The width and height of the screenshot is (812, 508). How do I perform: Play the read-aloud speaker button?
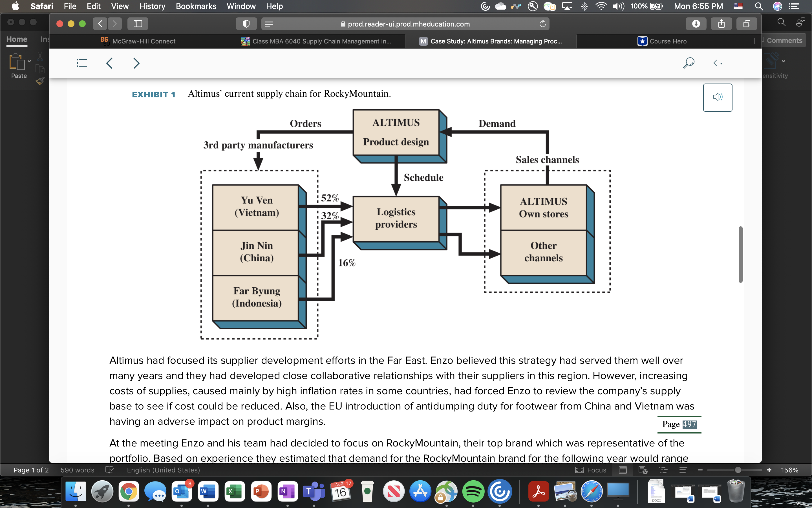point(717,97)
